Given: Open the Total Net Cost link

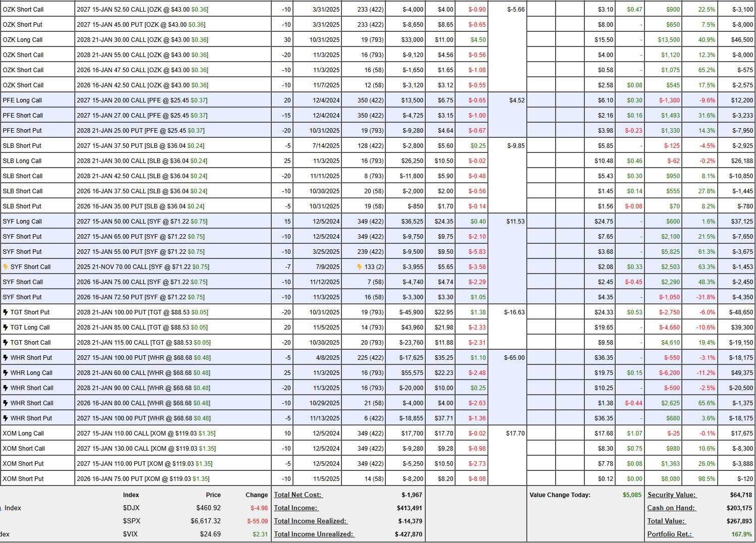Looking at the screenshot, I should (x=298, y=495).
